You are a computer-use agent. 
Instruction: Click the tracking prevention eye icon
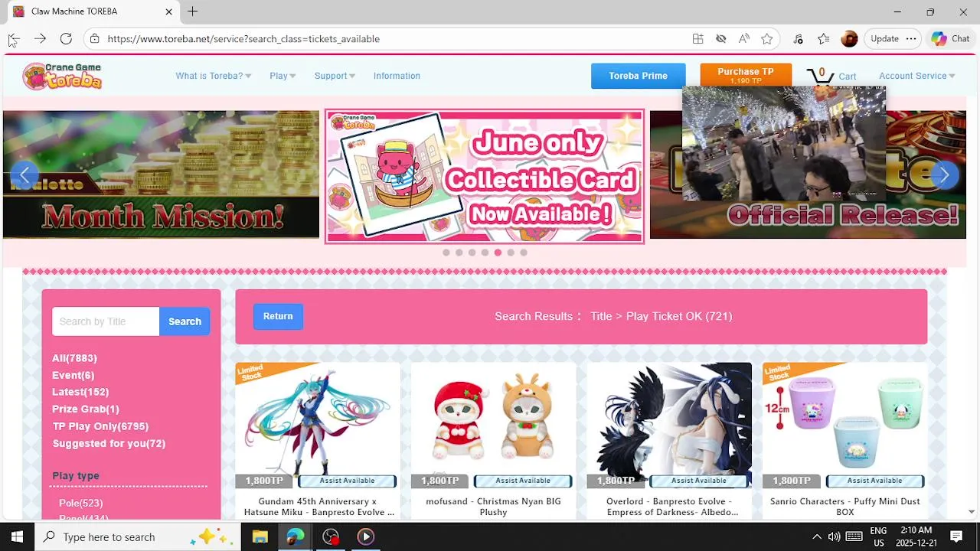(x=720, y=39)
